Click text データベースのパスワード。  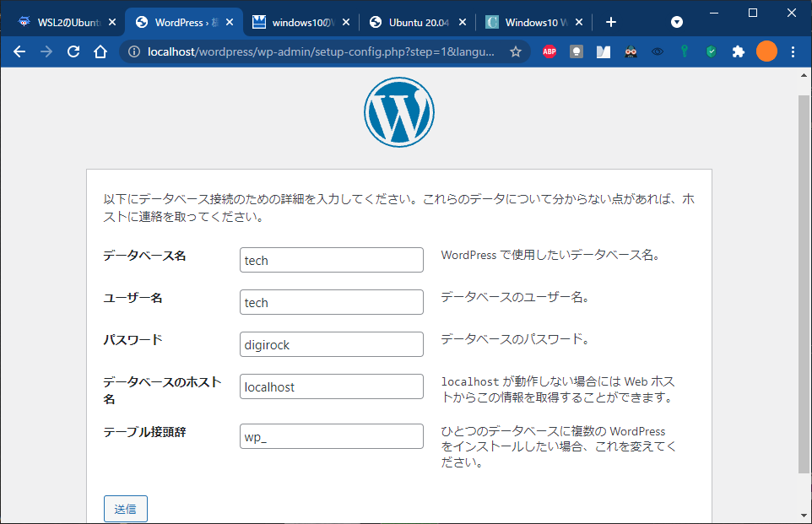(x=515, y=339)
